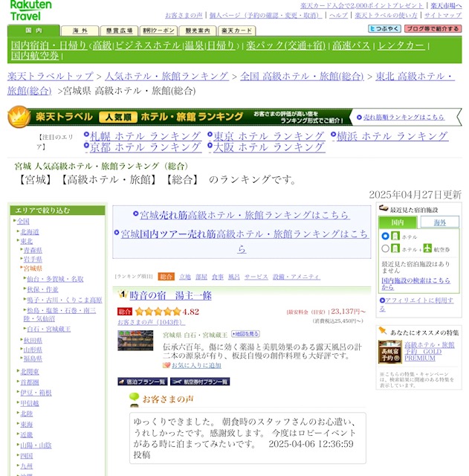This screenshot has height=476, width=469.
Task: Click the ブログ等で紹介する button
Action: pyautogui.click(x=433, y=29)
